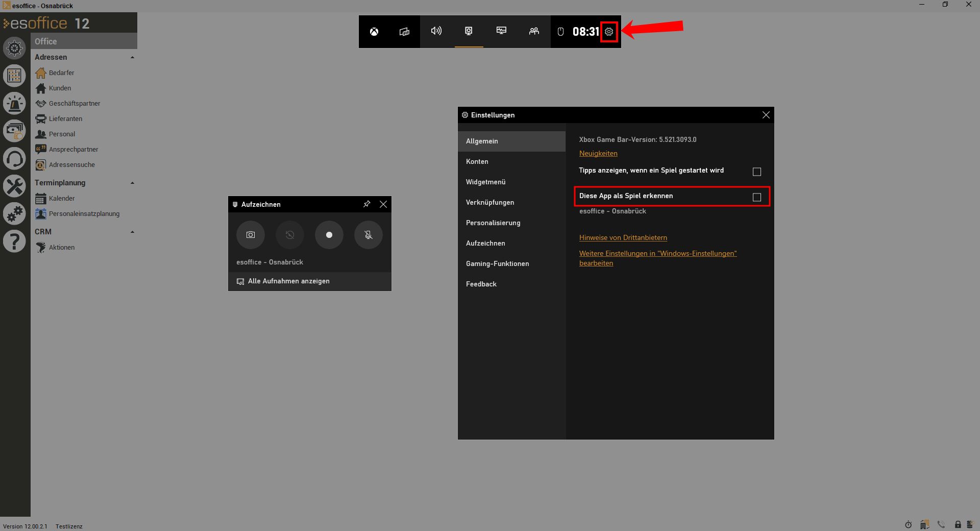
Task: Select the Gaming-Funktionen settings tab
Action: click(512, 263)
